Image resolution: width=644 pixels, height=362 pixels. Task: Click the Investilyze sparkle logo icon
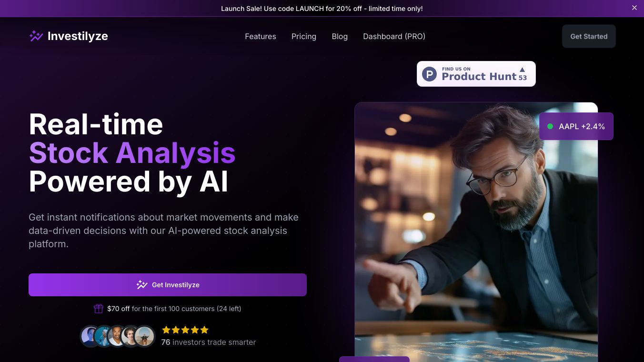(x=36, y=36)
